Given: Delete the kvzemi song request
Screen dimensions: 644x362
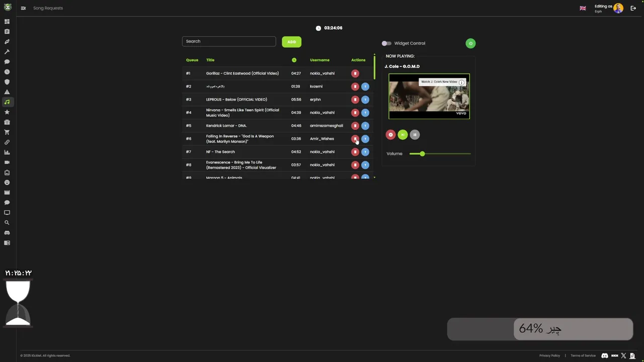Looking at the screenshot, I should pyautogui.click(x=355, y=86).
